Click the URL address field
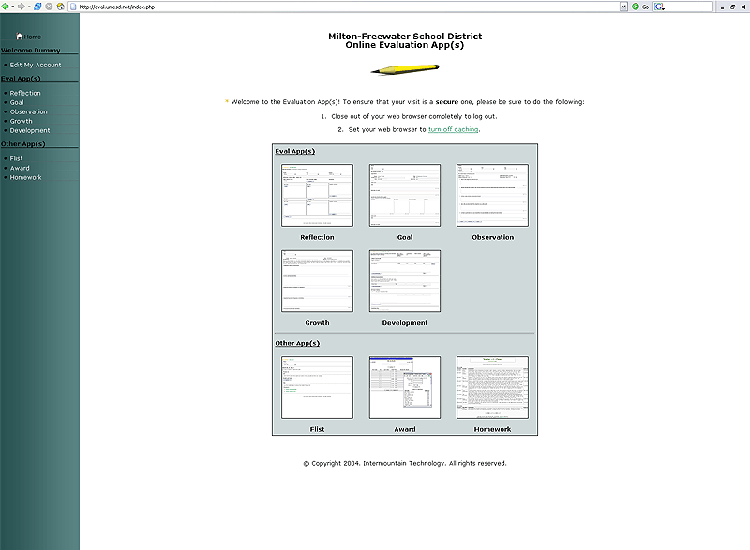750x550 pixels. pos(349,7)
